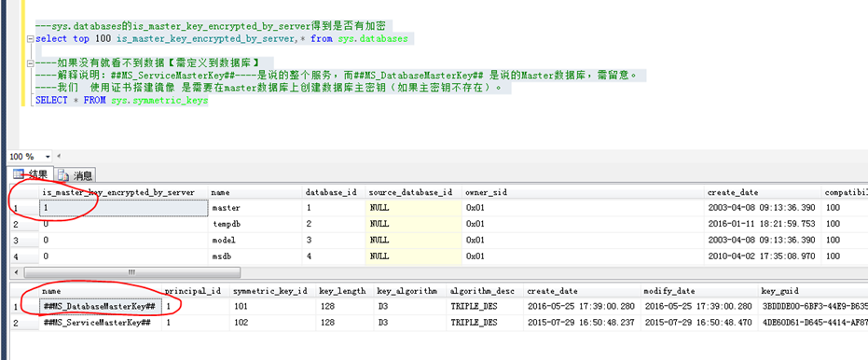Place cursor in select top 100 query line

coord(222,39)
